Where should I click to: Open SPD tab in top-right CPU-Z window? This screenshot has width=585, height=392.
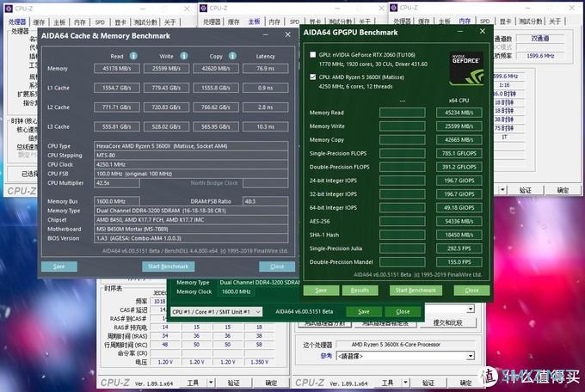coord(485,21)
